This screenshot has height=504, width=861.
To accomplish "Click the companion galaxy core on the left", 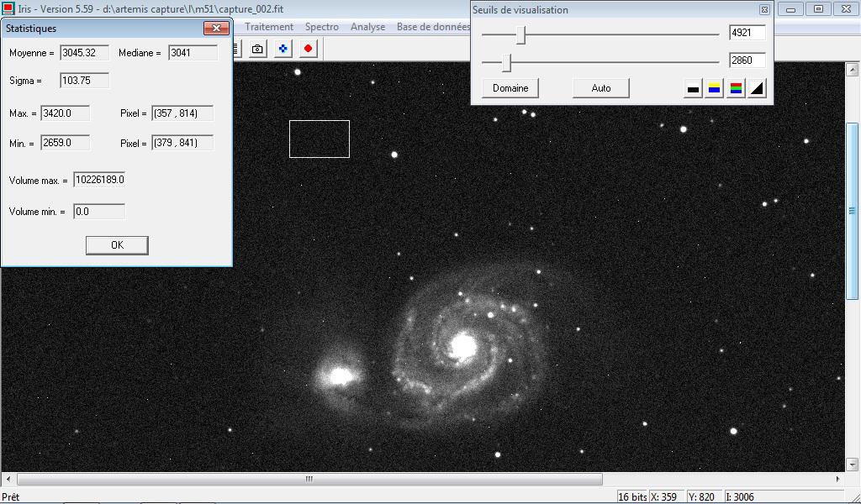I will [x=340, y=377].
